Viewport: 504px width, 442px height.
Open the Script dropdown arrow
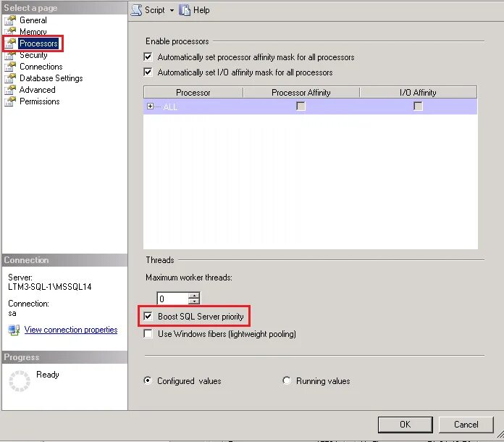click(172, 10)
